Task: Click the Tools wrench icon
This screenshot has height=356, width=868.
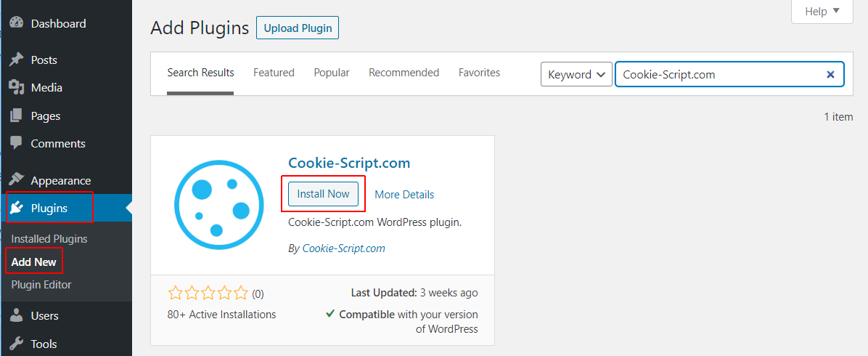Action: tap(17, 344)
